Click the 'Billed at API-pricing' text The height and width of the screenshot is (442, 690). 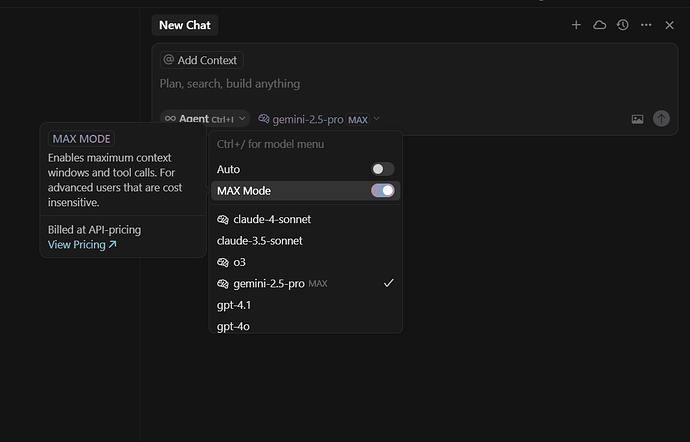(x=95, y=230)
